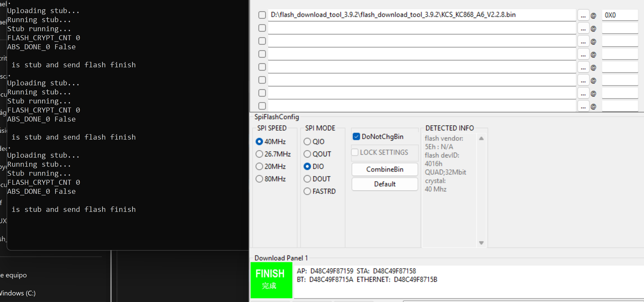
Task: Enable checkbox for KCS_KC868_A6 bin file
Action: pyautogui.click(x=262, y=15)
